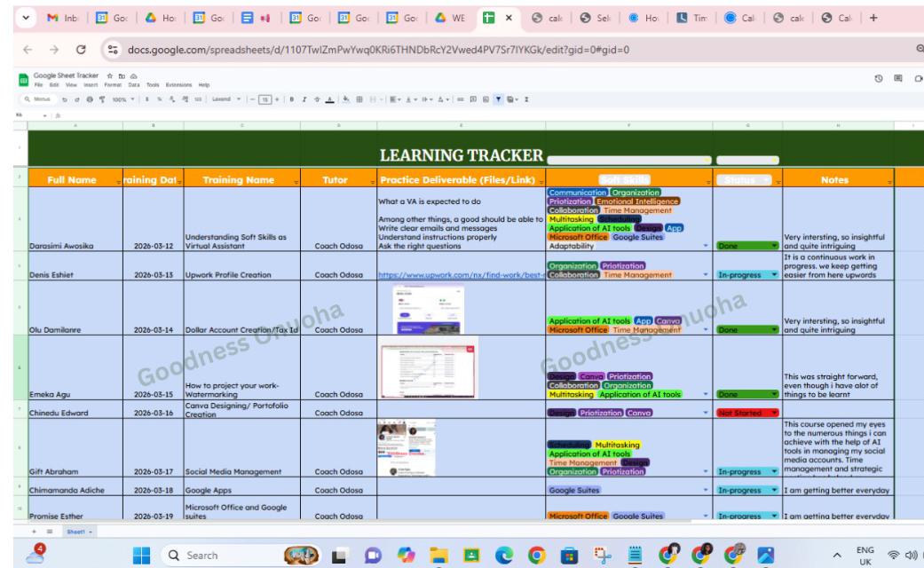Open the File menu
Image resolution: width=924 pixels, height=568 pixels.
38,85
